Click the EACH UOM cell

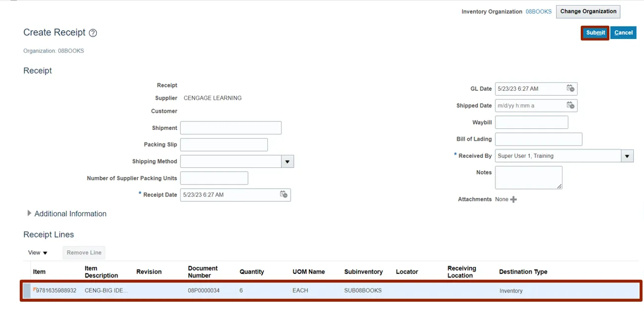tap(300, 291)
